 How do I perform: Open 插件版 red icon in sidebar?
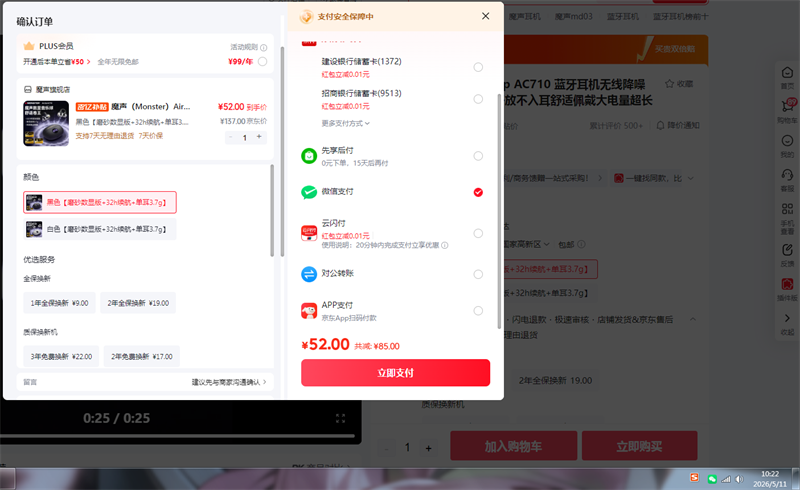[787, 289]
